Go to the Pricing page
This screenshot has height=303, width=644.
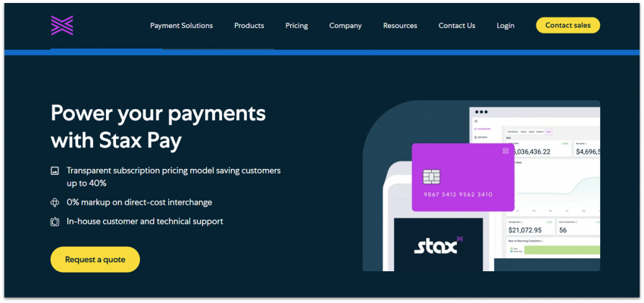(x=296, y=26)
